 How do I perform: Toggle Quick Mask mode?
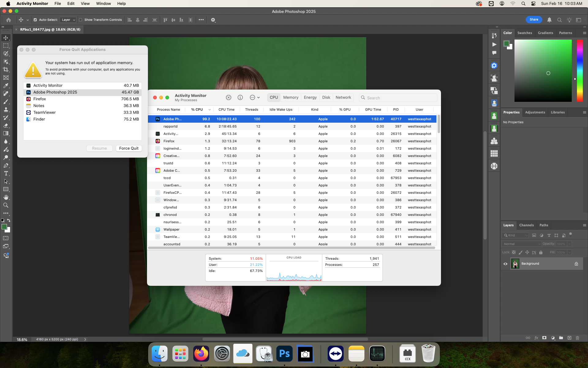click(6, 238)
